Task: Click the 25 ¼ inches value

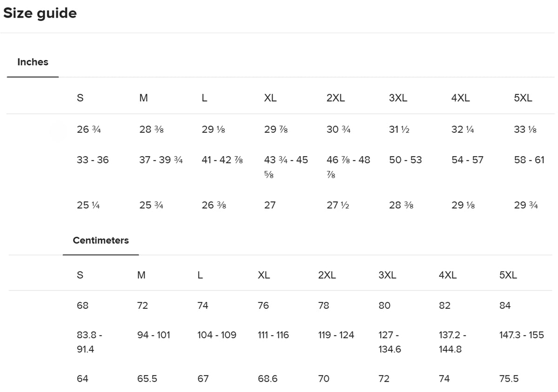Action: point(88,205)
